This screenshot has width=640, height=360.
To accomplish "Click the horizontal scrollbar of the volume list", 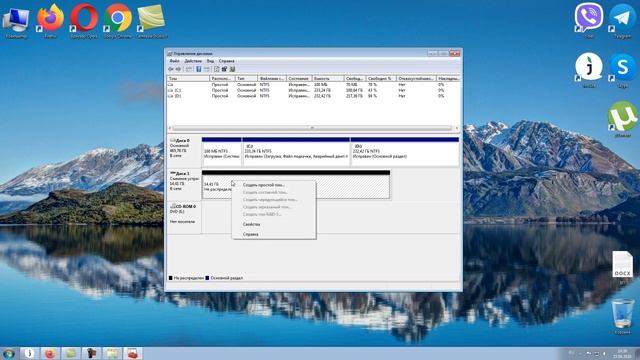I will pos(312,128).
